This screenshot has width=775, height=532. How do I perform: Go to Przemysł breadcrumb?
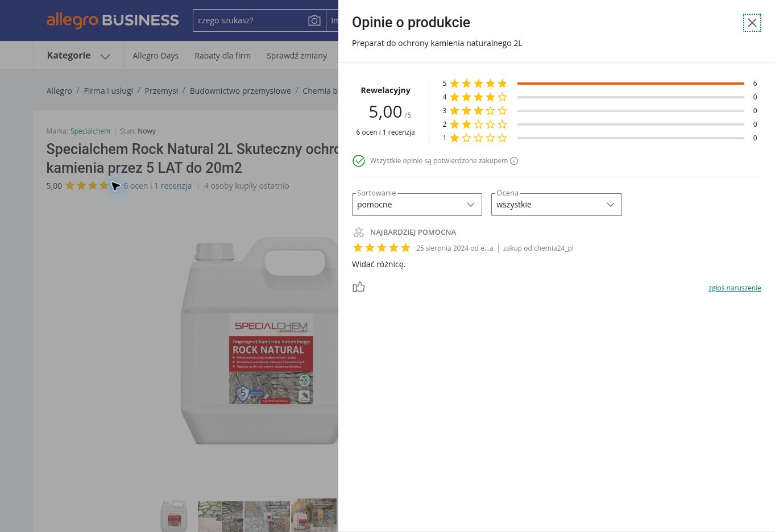tap(161, 91)
